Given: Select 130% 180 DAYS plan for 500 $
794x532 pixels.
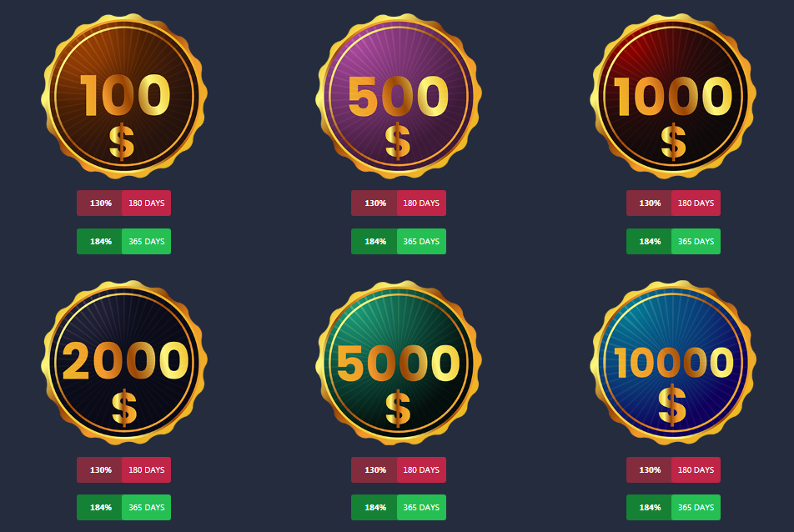Looking at the screenshot, I should coord(399,203).
